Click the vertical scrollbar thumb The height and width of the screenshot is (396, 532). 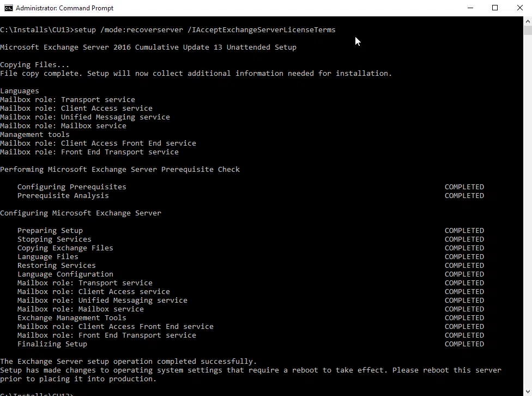pyautogui.click(x=528, y=30)
